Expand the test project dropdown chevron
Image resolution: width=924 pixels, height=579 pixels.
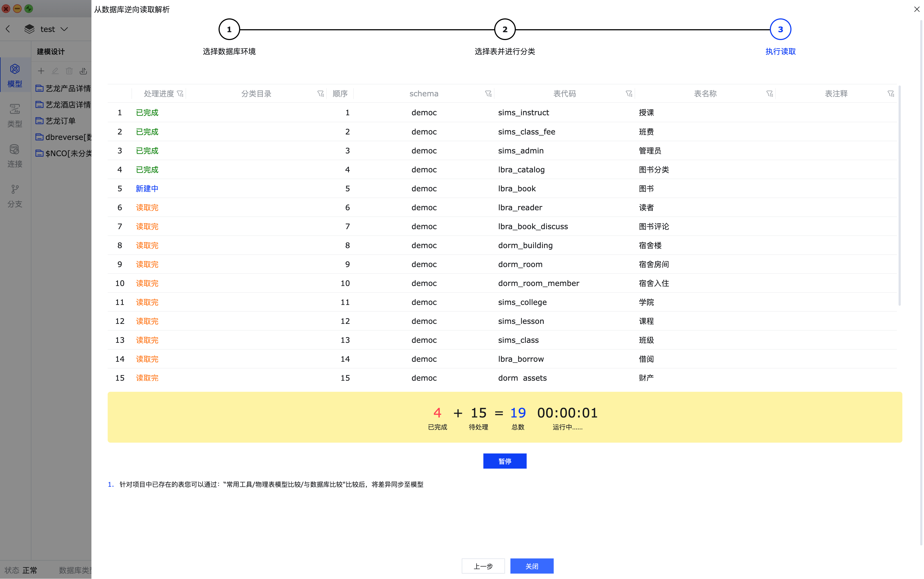[64, 29]
